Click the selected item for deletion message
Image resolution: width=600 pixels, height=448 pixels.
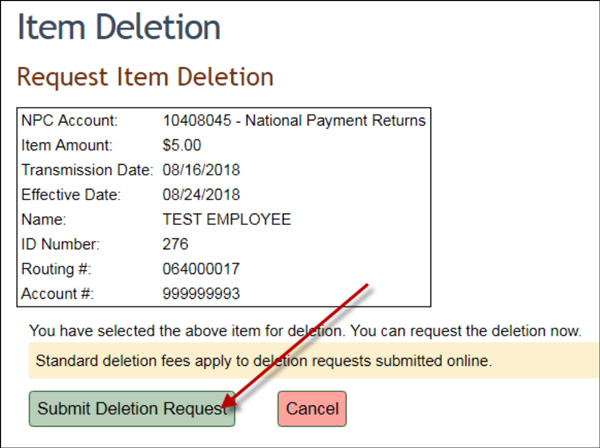pyautogui.click(x=305, y=330)
